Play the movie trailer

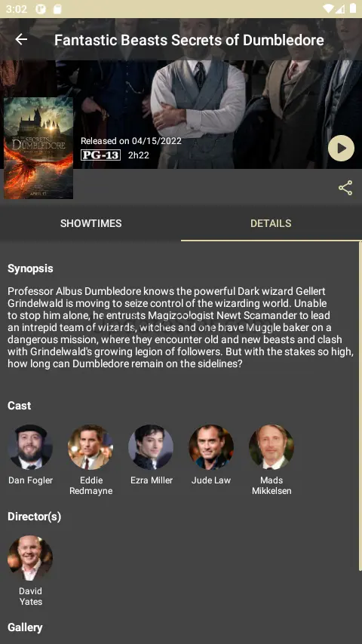[x=341, y=148]
